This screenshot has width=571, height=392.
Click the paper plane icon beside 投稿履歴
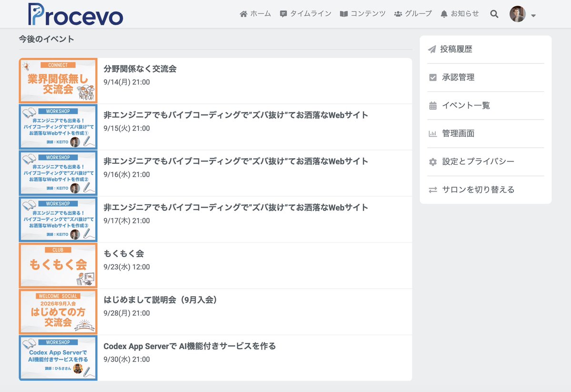point(432,49)
